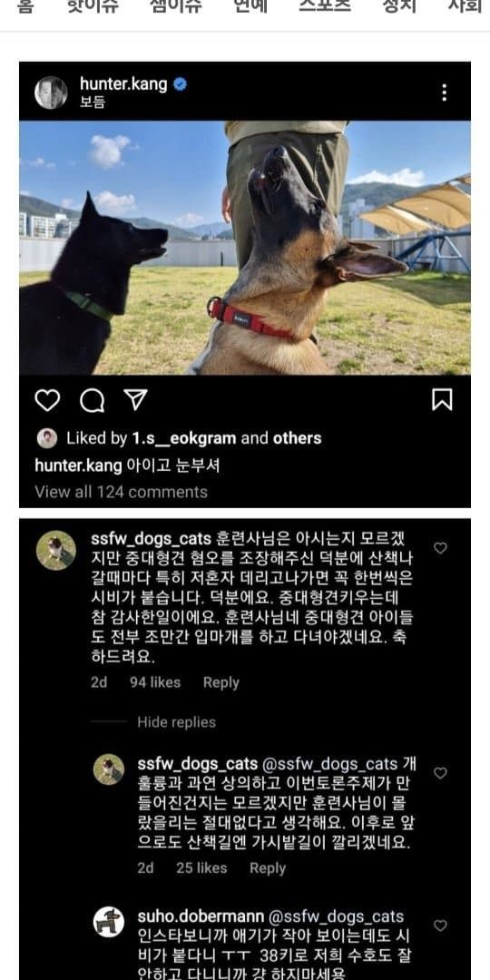Screen dimensions: 490x980
Task: Select the 핫이슈 navigation tab
Action: pyautogui.click(x=93, y=7)
